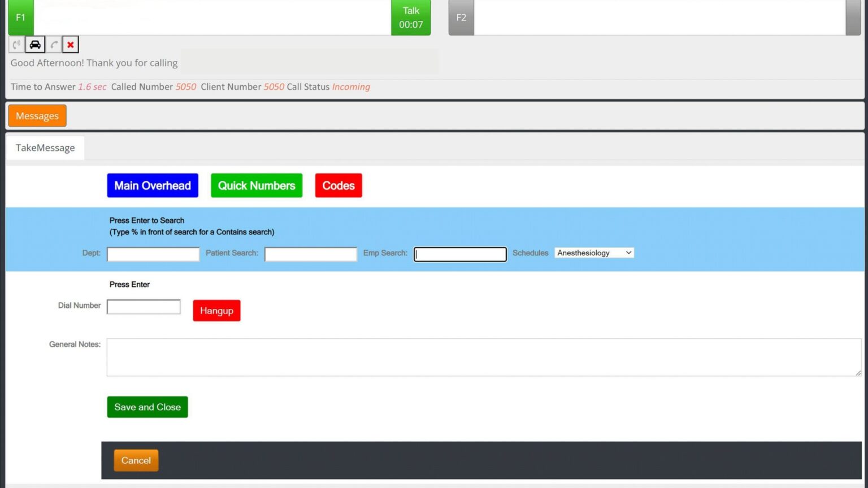Click the handset pickup icon

(x=54, y=44)
